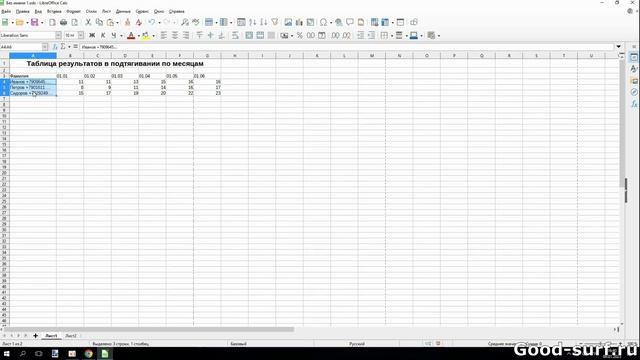This screenshot has height=360, width=640.
Task: Click the New document icon
Action: pos(5,22)
